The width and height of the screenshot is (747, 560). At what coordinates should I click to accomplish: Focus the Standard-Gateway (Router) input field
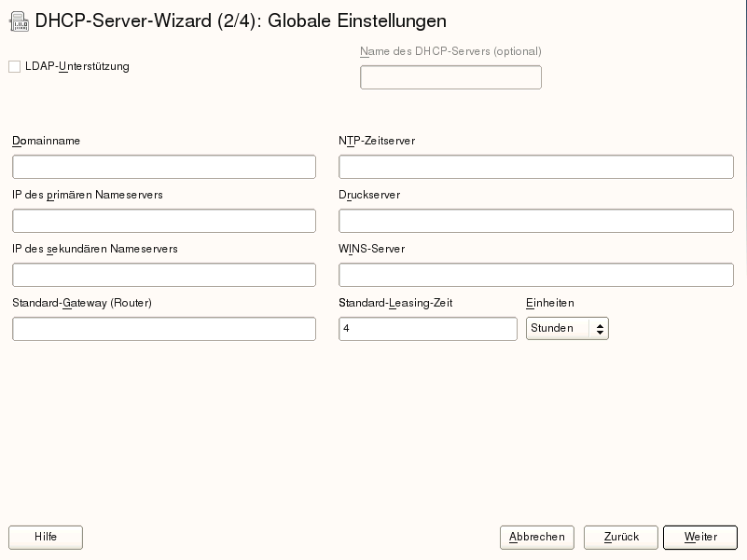click(x=164, y=329)
